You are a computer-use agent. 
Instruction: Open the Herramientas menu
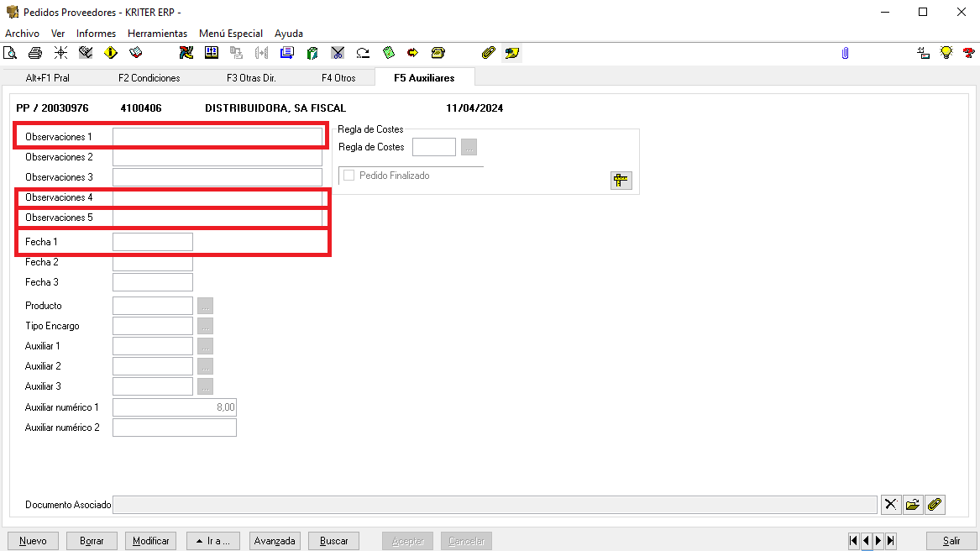click(x=157, y=33)
